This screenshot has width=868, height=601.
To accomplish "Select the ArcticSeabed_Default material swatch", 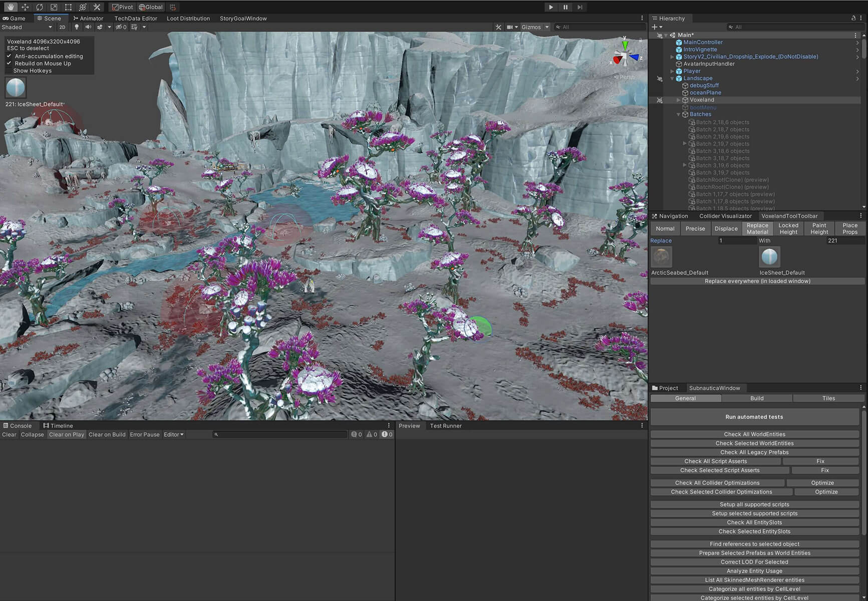I will tap(662, 256).
